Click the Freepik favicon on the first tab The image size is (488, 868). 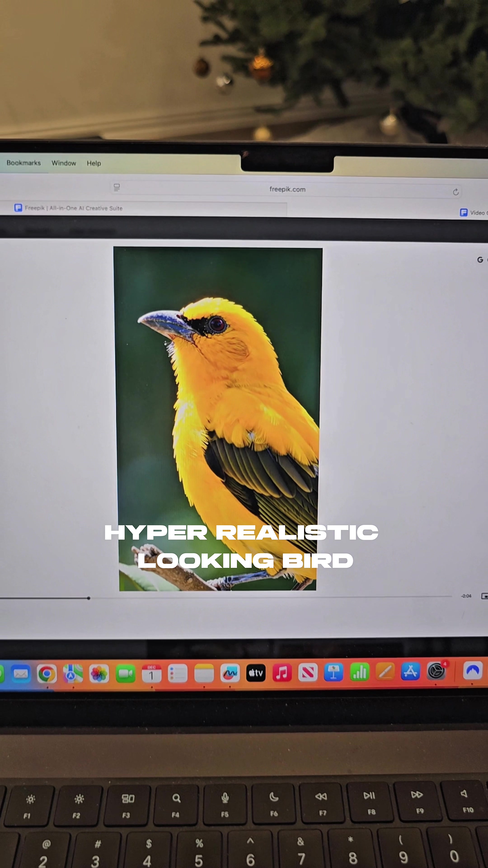coord(18,208)
